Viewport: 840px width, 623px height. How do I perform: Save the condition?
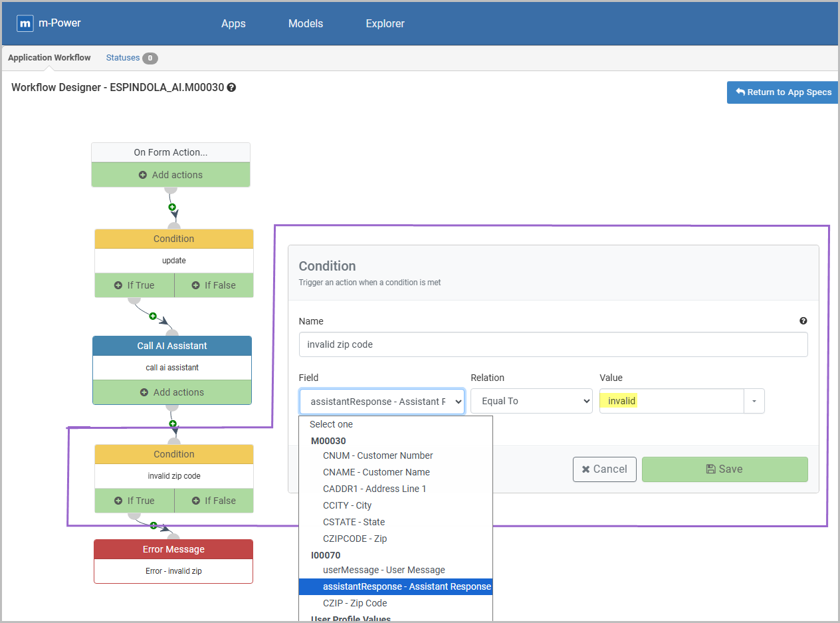(724, 469)
